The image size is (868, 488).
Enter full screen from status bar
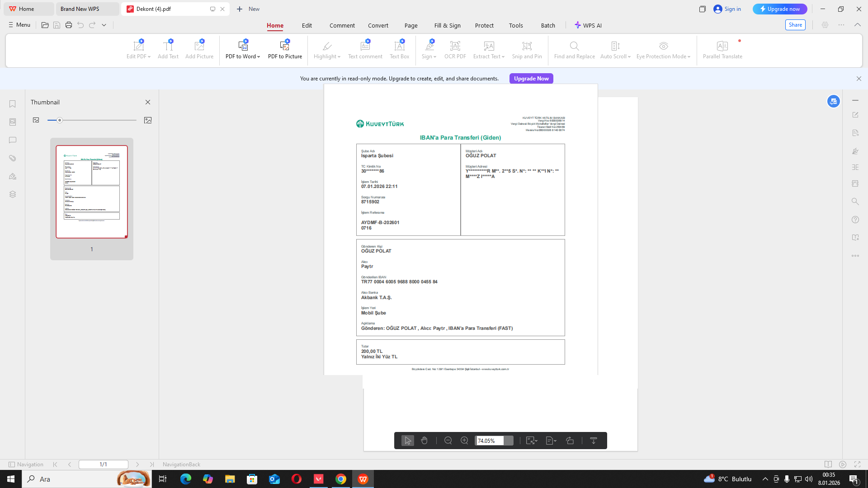coord(857,465)
